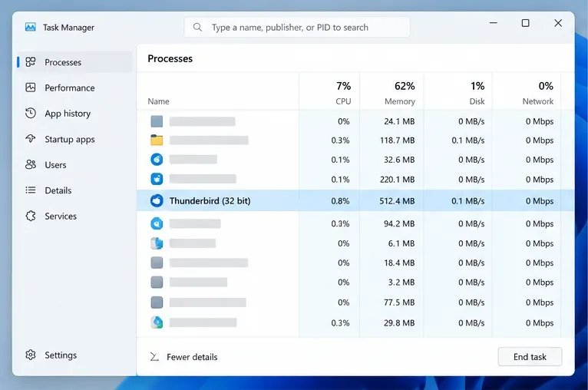Open the Processes section icon
Viewport: 588px width, 390px height.
pos(31,62)
